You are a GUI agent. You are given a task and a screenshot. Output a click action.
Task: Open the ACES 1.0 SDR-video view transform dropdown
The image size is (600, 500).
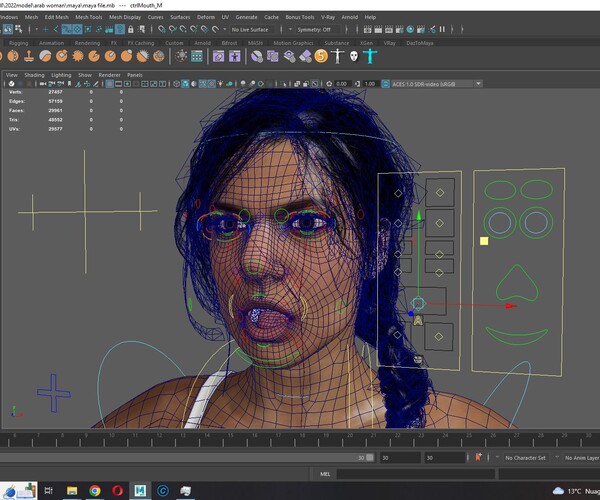tap(437, 84)
